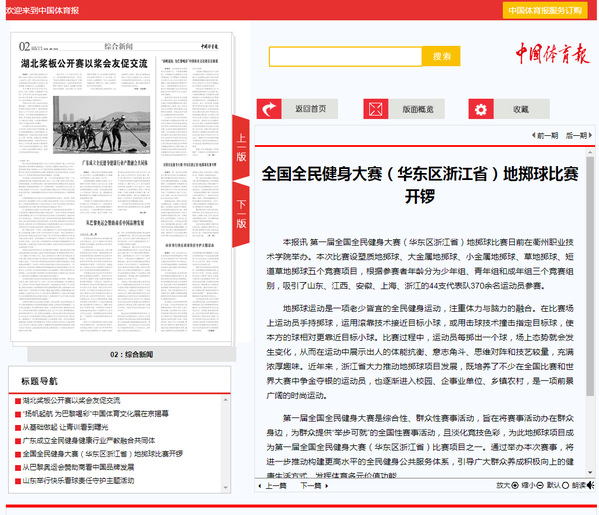Screen dimensions: 599x515
Task: Click the 缩小 zoom-out circle icon
Action: pyautogui.click(x=540, y=485)
